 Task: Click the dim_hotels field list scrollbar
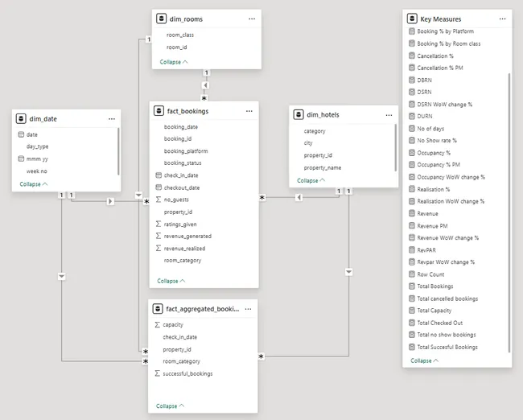(x=396, y=147)
